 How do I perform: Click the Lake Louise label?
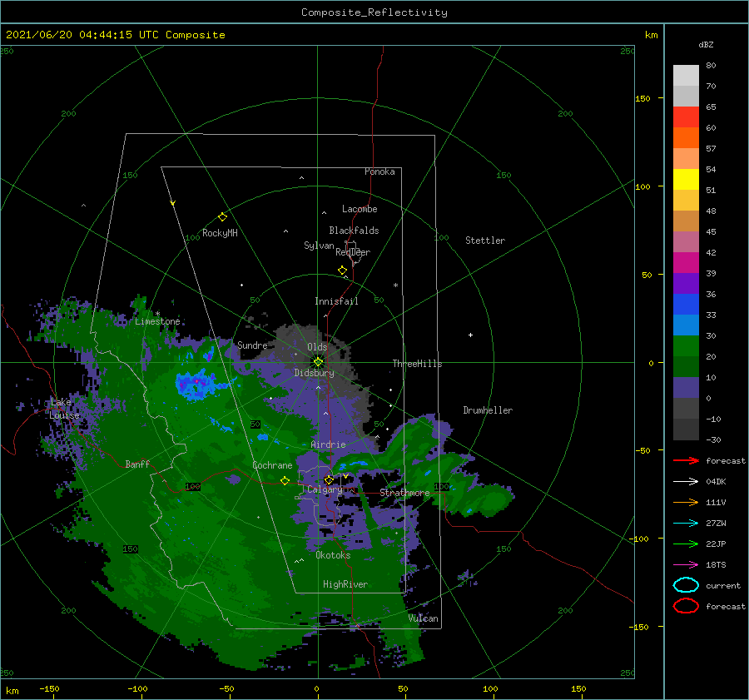pyautogui.click(x=64, y=409)
